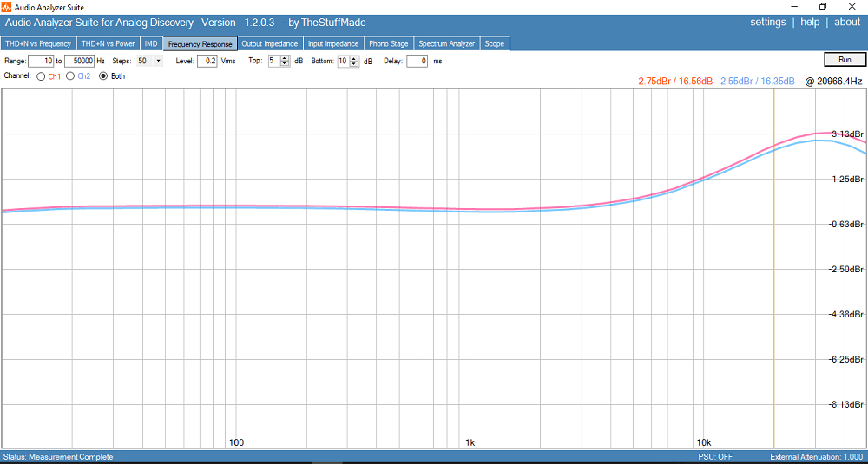The height and width of the screenshot is (464, 868).
Task: Increase Top dB with up arrow
Action: click(x=285, y=58)
